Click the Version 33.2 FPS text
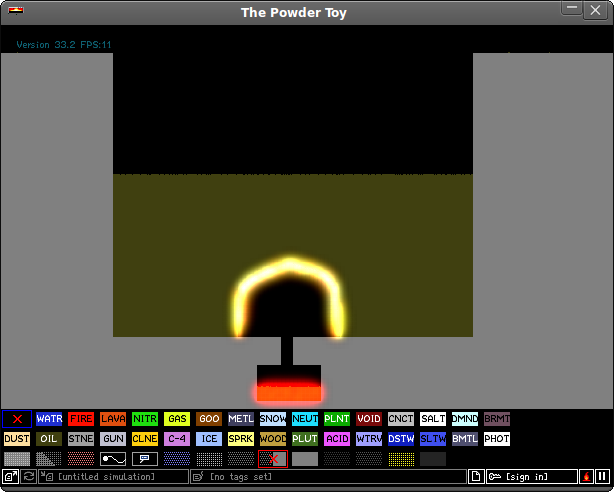The height and width of the screenshot is (492, 614). (64, 45)
